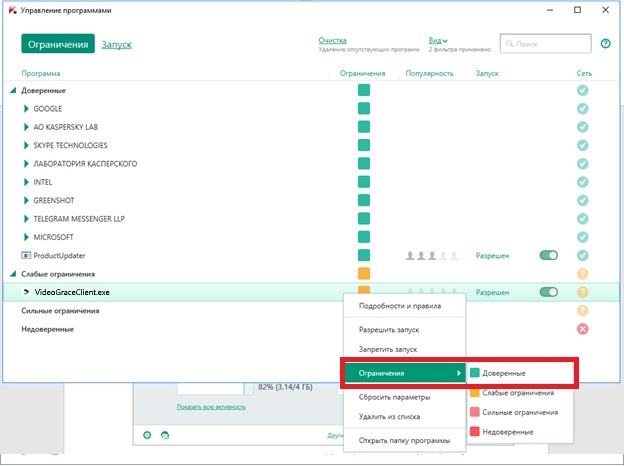The image size is (624, 466).
Task: Click the network allowed checkmark for AO KASPERSKY LAB
Action: pos(583,127)
